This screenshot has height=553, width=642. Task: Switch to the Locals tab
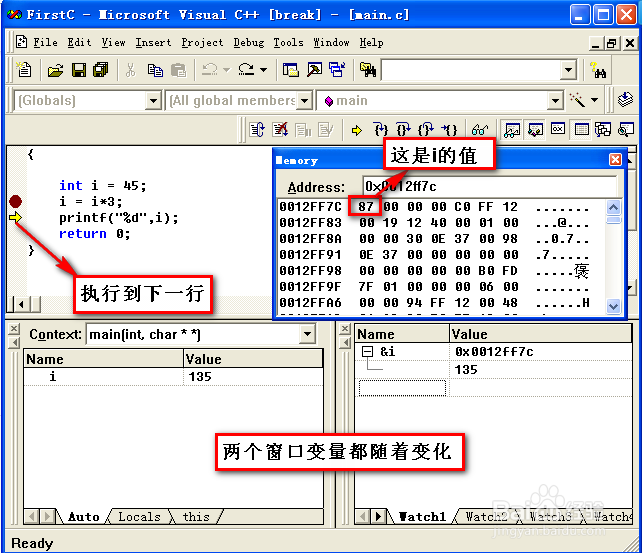[x=139, y=517]
